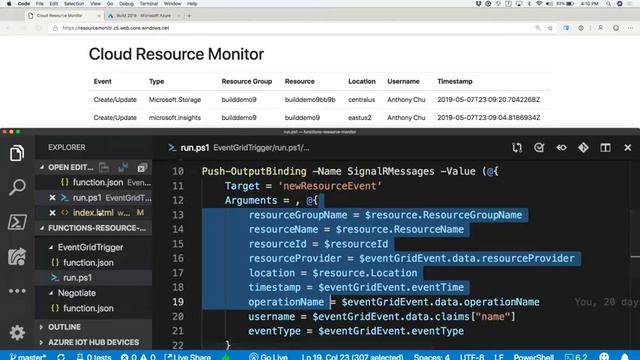Click the Ln 19, Col 23 position indicator
The image size is (640, 360).
pyautogui.click(x=352, y=357)
